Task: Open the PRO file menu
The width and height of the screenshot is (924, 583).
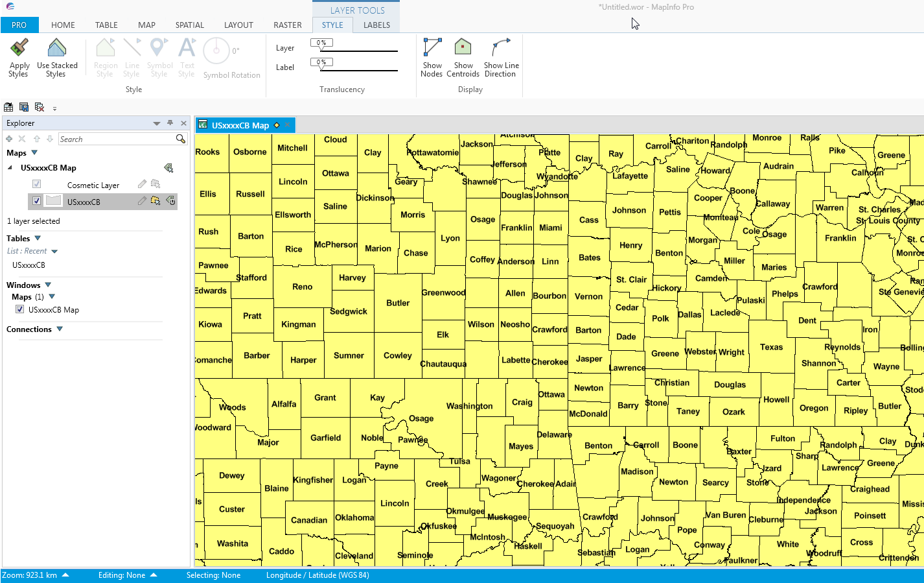Action: (19, 25)
